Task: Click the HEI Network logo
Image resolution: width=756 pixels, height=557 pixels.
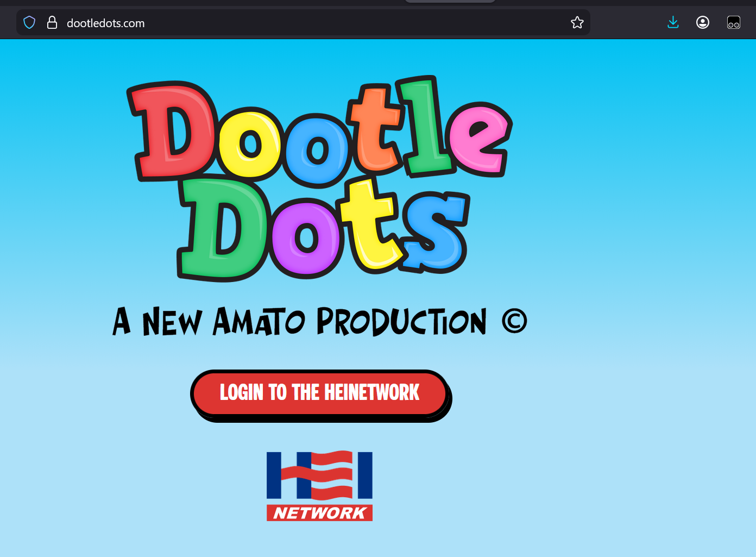Action: [319, 486]
